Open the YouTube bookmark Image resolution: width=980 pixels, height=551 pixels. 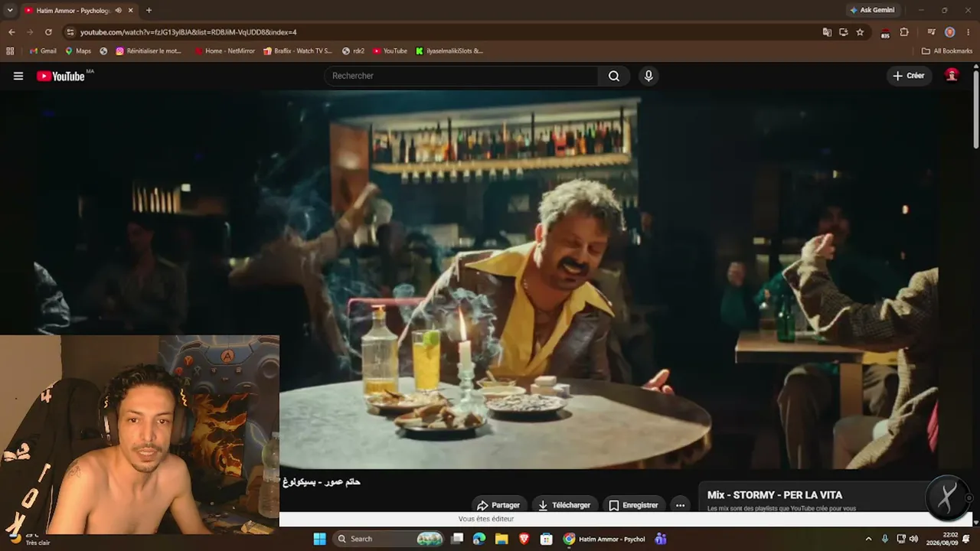coord(390,51)
